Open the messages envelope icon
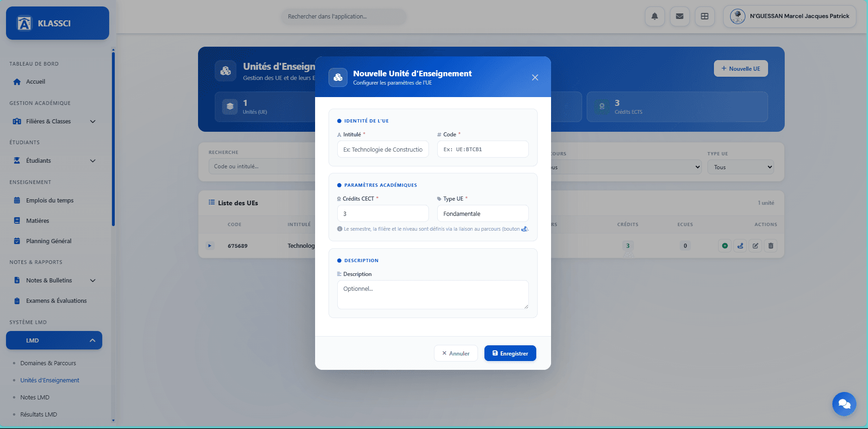The width and height of the screenshot is (868, 429). tap(680, 17)
